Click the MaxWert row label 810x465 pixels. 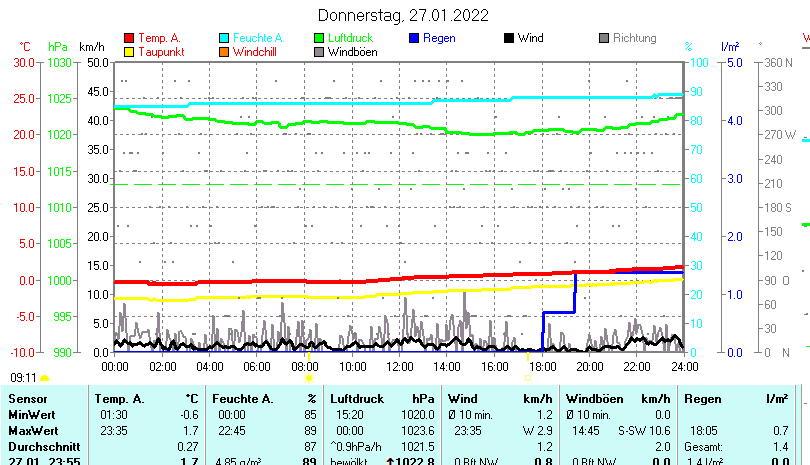[32, 430]
